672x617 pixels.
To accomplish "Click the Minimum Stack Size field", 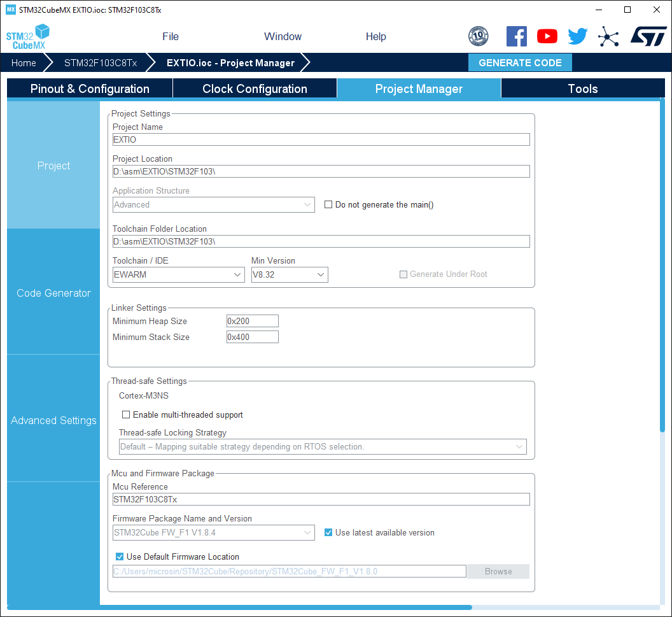I will pyautogui.click(x=253, y=337).
